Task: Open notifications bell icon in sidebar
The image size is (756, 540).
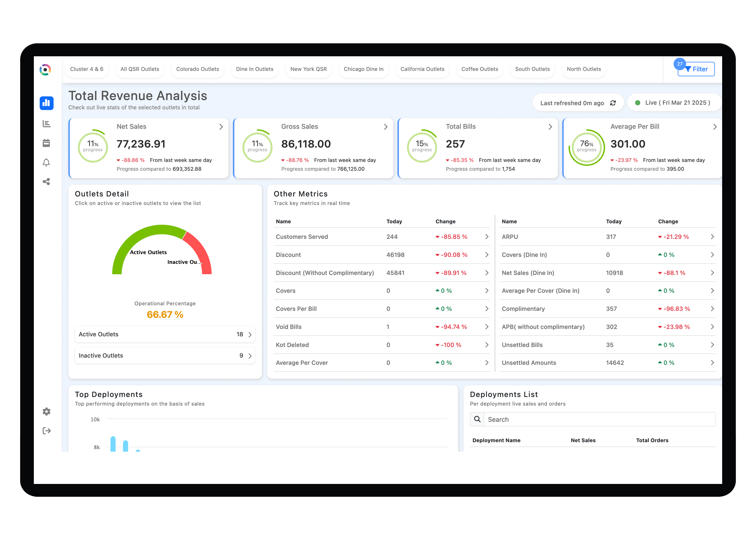Action: pyautogui.click(x=46, y=162)
